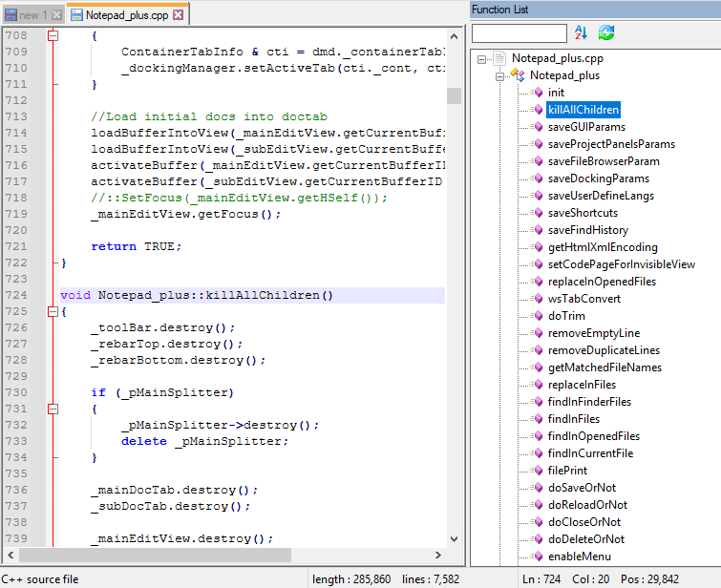Screen dimensions: 721x588
Task: Select findInFinderFiles function
Action: (x=589, y=402)
